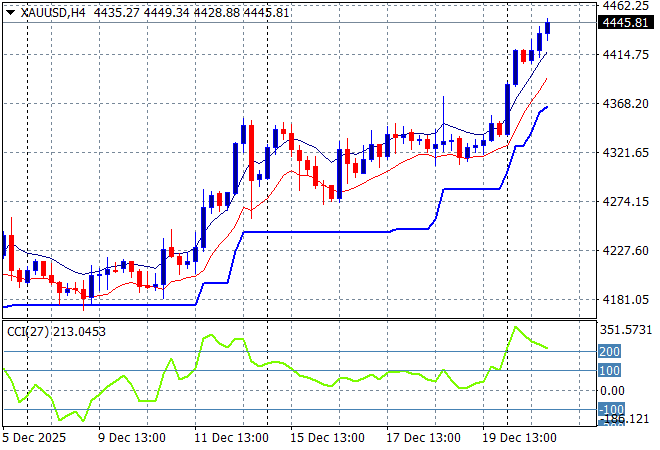Click the CCI(27) indicator label
Viewport: 660px width, 450px height.
tap(55, 331)
